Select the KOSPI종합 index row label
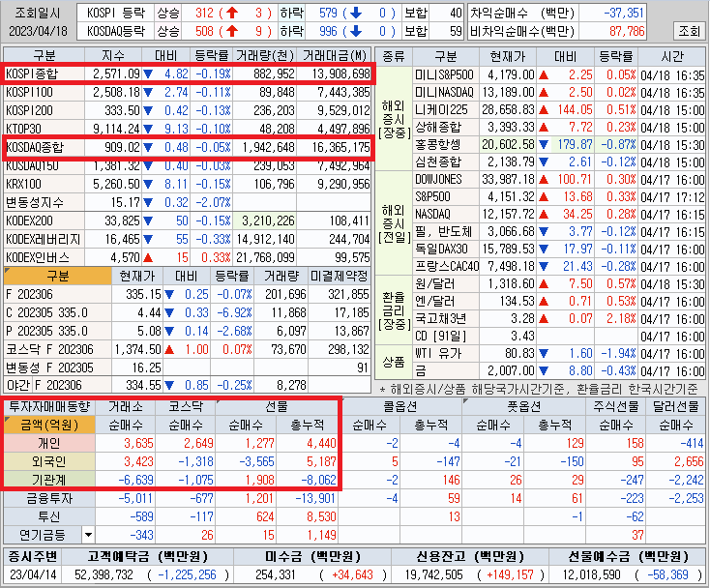 (x=44, y=73)
